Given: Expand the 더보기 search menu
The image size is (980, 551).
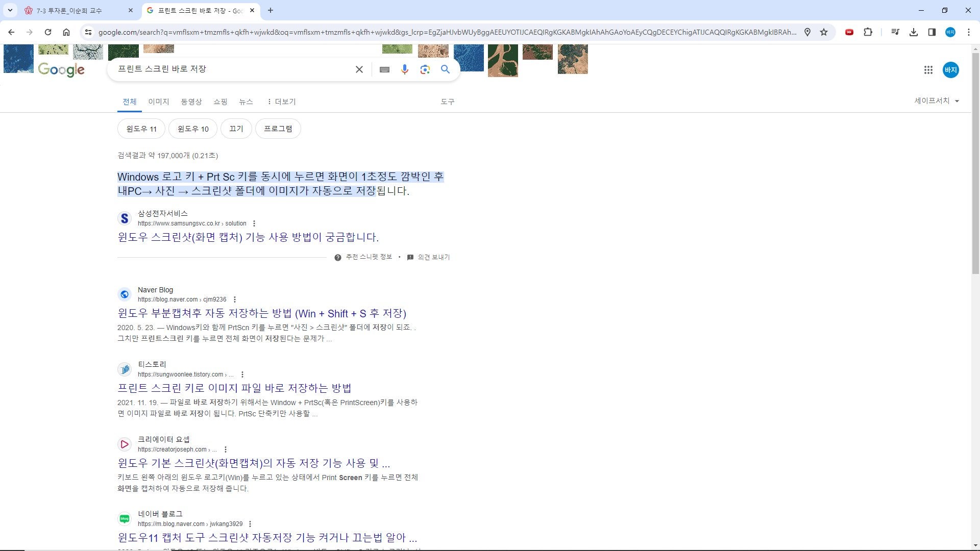Looking at the screenshot, I should point(281,102).
